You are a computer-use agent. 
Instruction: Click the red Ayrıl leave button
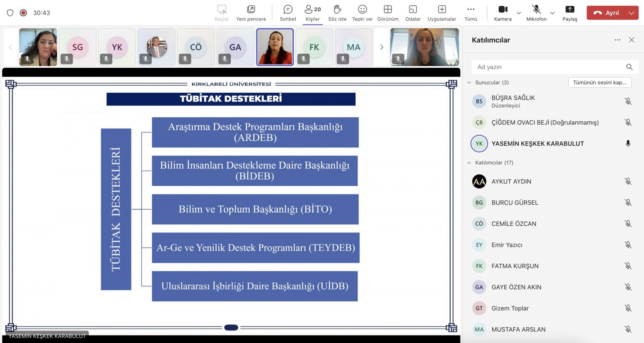click(606, 13)
